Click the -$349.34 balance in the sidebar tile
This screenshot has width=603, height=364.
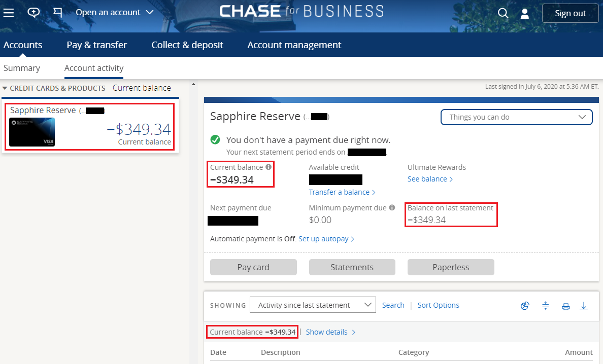pyautogui.click(x=139, y=129)
